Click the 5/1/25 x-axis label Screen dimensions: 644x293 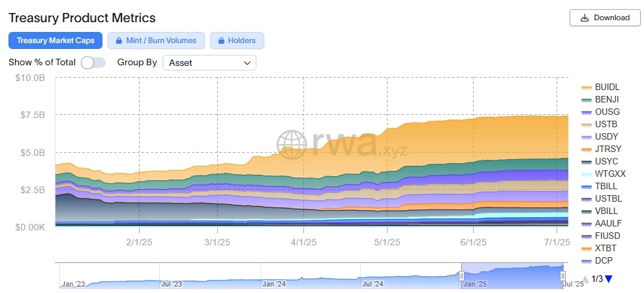coord(387,243)
